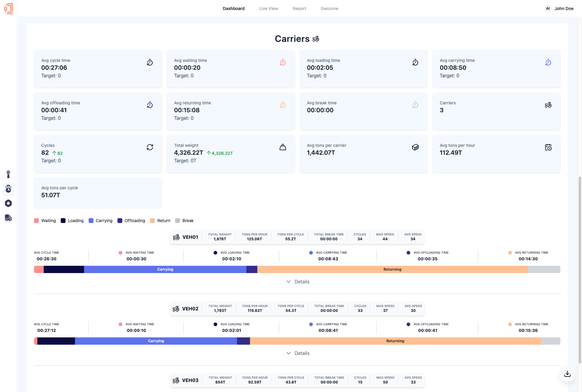Expand Details for VEH02

pos(298,353)
